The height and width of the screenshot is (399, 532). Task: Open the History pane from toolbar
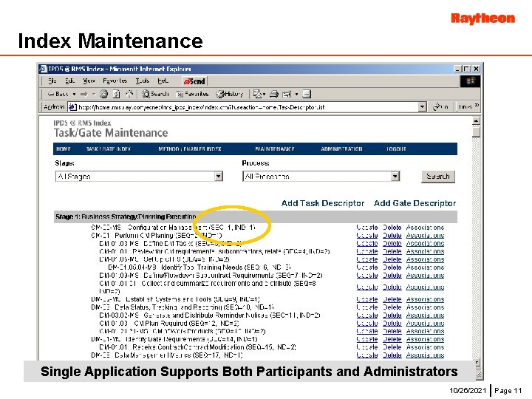(x=230, y=94)
